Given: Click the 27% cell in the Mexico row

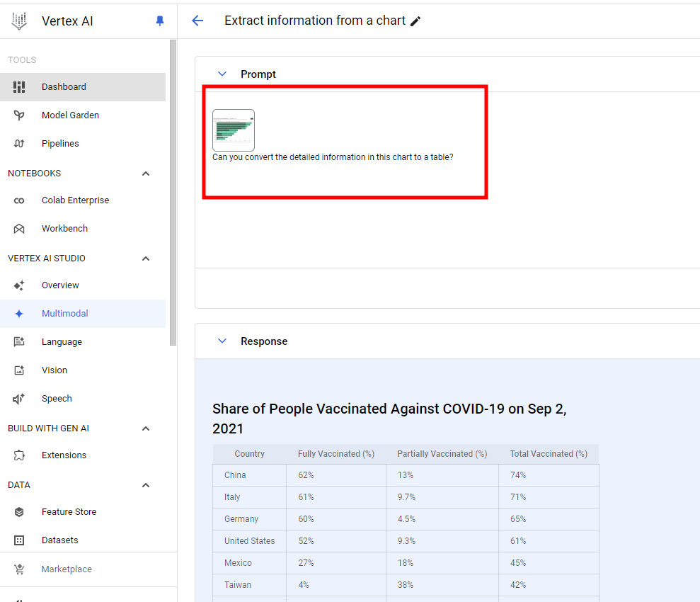Looking at the screenshot, I should (x=335, y=563).
